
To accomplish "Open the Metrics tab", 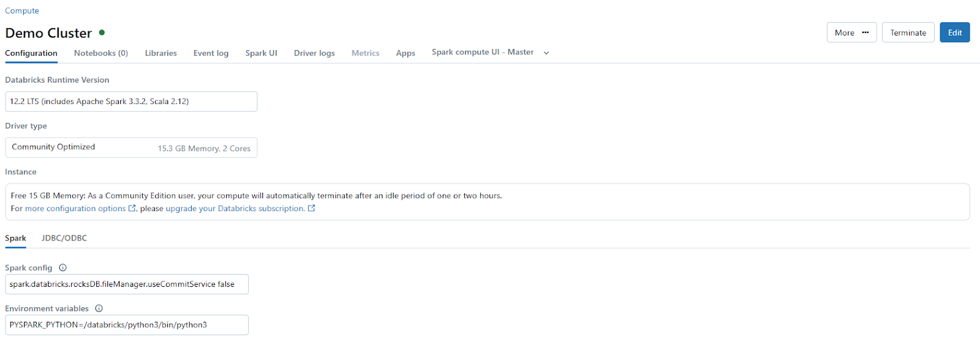I will click(x=366, y=53).
